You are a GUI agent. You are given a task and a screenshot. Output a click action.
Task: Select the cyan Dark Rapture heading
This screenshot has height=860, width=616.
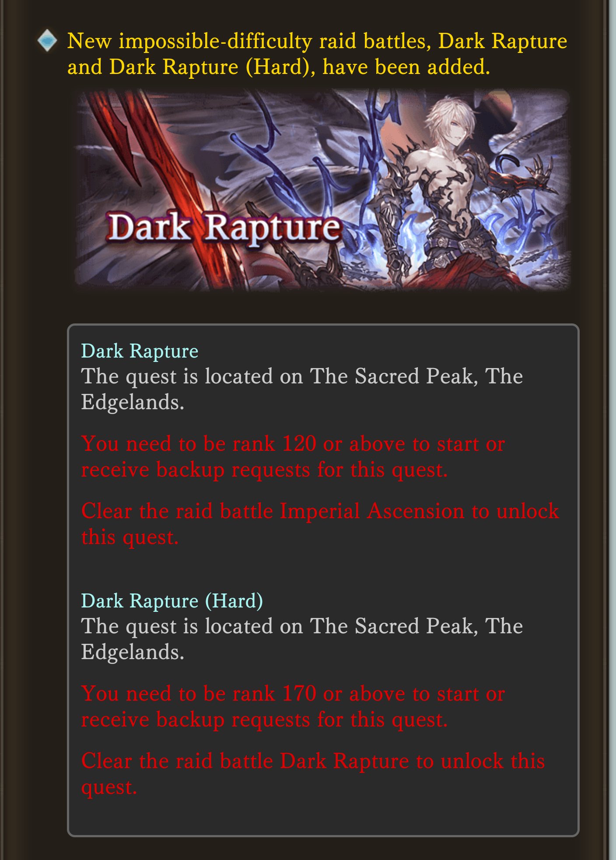[x=140, y=351]
